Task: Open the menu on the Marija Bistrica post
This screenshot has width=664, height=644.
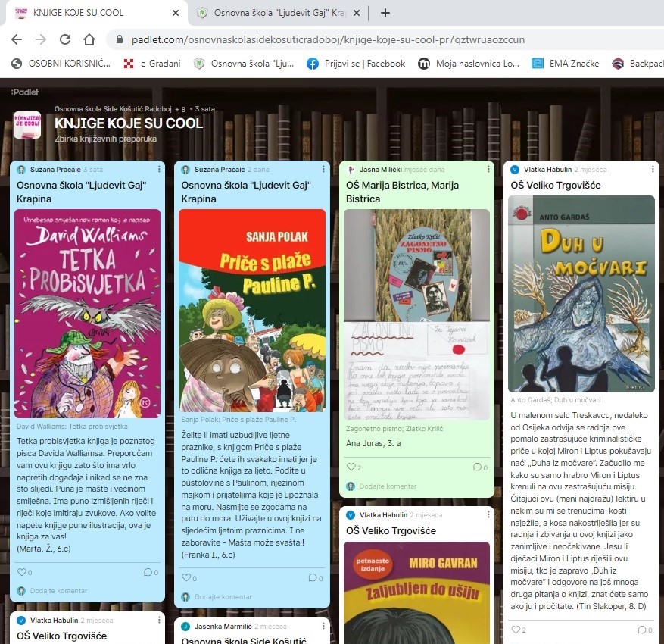Action: (488, 169)
